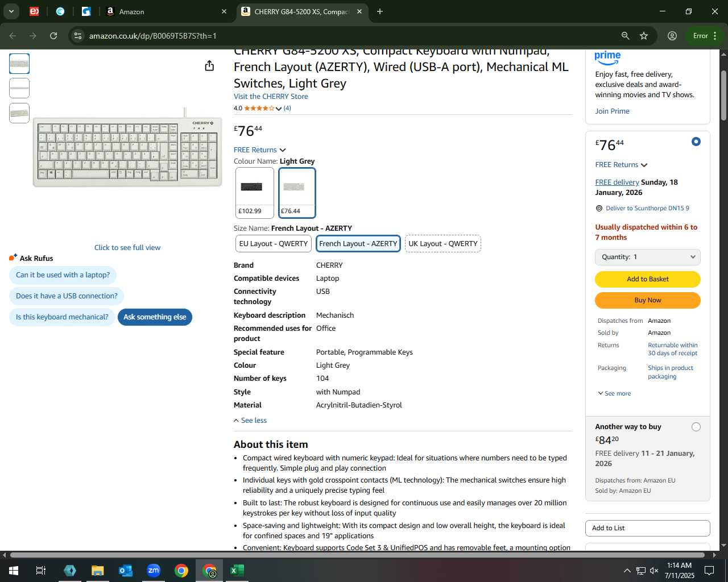728x582 pixels.
Task: Click Buy Now button
Action: [648, 300]
